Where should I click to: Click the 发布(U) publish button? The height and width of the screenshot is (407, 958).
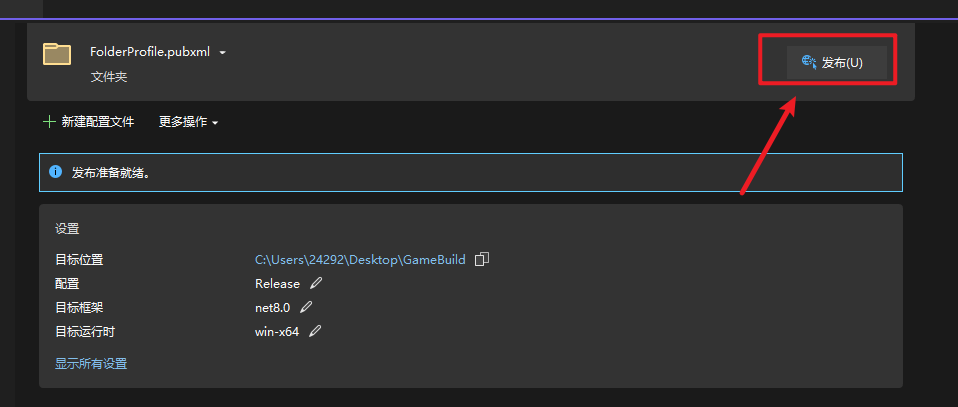(x=836, y=62)
